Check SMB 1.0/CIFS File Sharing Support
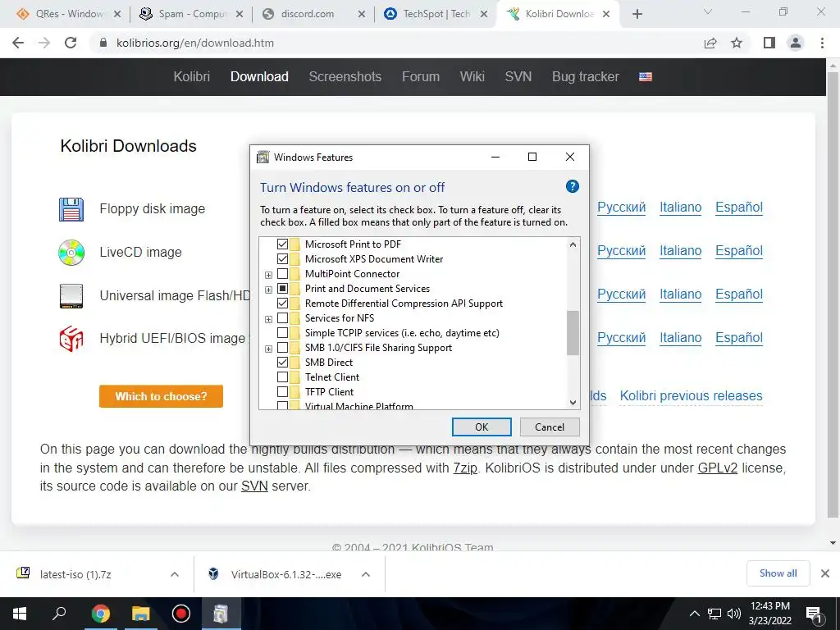The height and width of the screenshot is (630, 840). 282,348
